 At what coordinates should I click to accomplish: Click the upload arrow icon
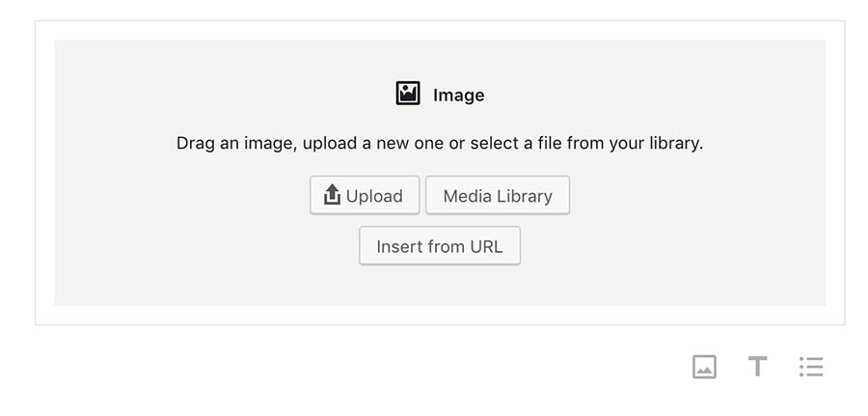332,195
